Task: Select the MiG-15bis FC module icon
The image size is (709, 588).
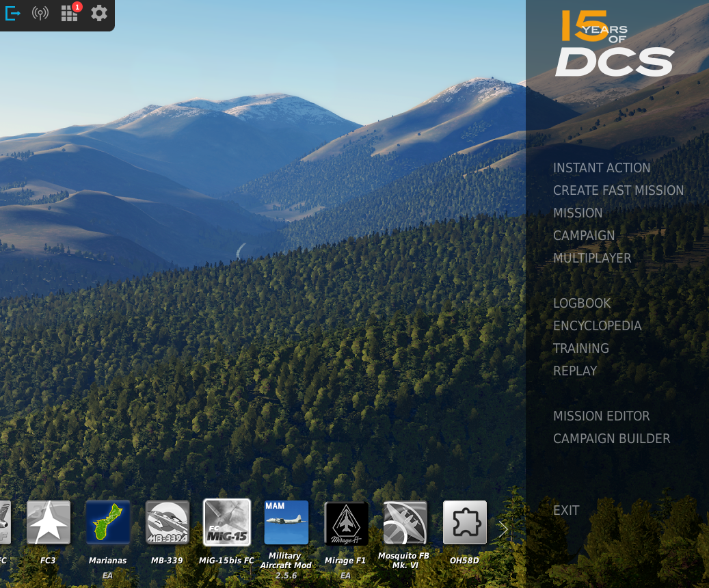Action: click(227, 522)
